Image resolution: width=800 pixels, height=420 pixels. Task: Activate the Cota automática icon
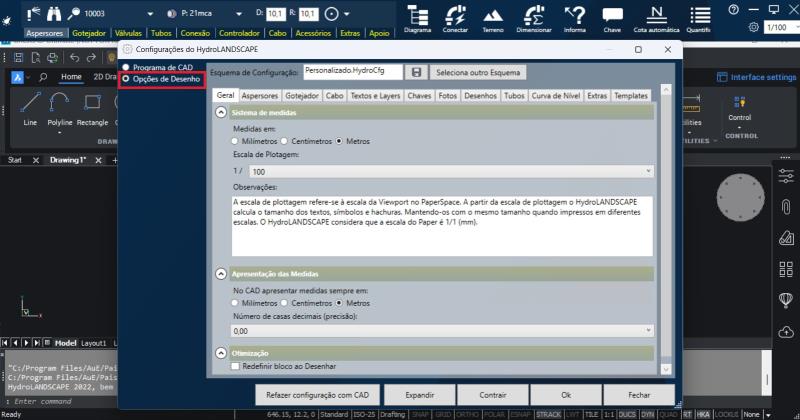656,15
